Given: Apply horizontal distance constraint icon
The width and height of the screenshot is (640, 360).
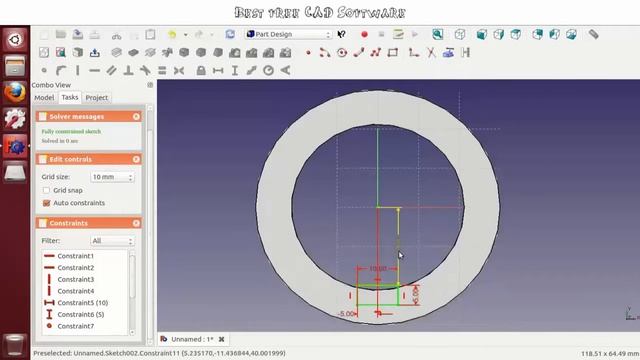Looking at the screenshot, I should tap(218, 71).
